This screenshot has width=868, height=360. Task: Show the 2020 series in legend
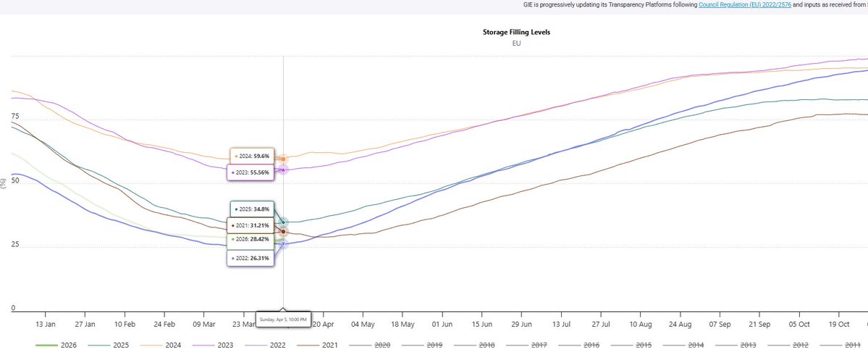pyautogui.click(x=371, y=345)
